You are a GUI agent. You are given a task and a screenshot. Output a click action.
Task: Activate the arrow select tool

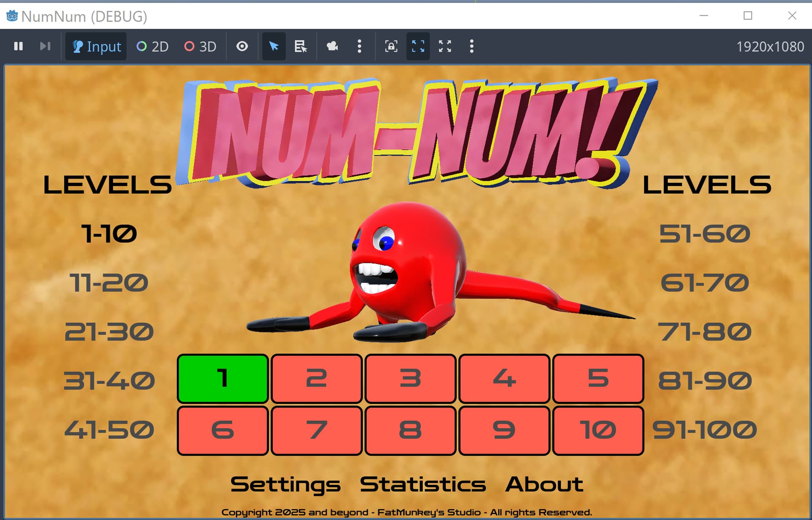coord(274,46)
